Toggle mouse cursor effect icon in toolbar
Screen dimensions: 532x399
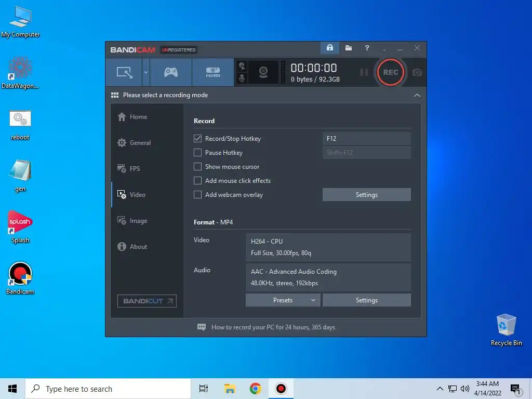point(242,66)
